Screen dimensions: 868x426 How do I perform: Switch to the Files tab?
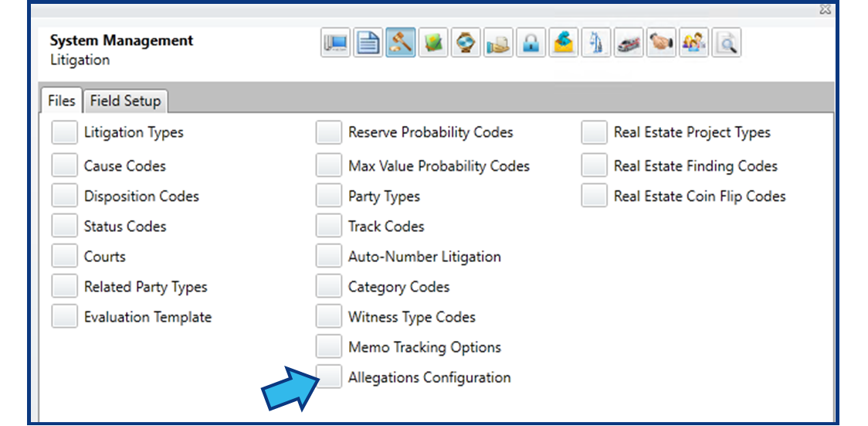point(62,101)
